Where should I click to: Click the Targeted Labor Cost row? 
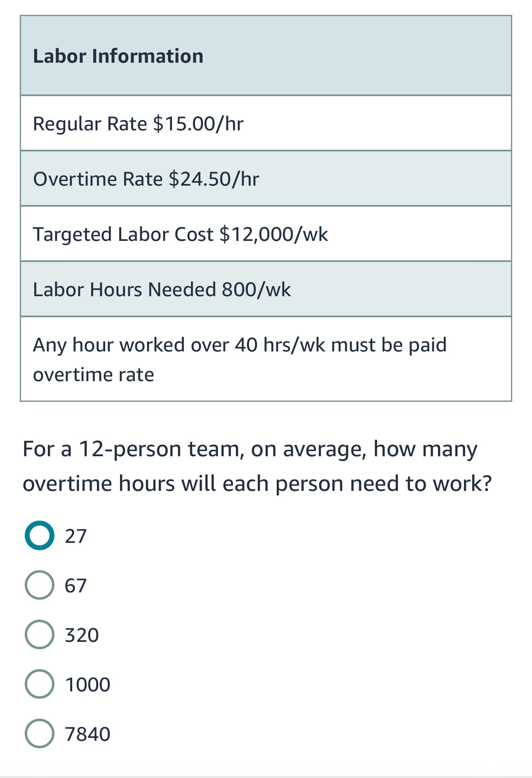click(x=266, y=233)
